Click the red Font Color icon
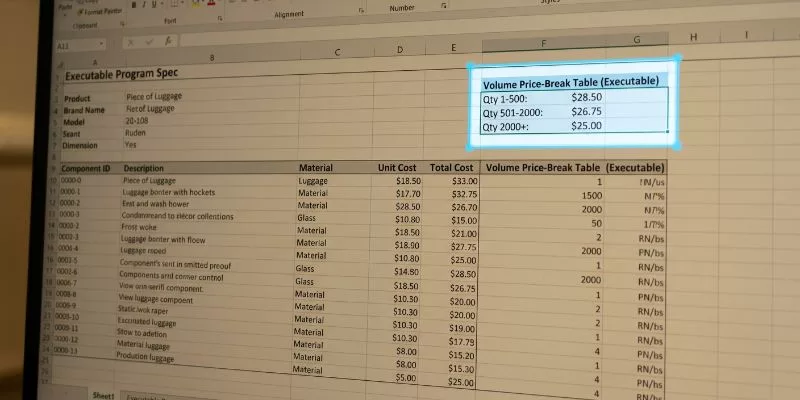 (x=211, y=3)
